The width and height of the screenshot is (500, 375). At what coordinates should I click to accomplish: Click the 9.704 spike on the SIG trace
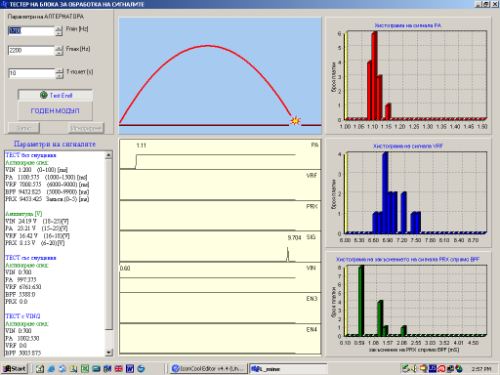coord(288,254)
